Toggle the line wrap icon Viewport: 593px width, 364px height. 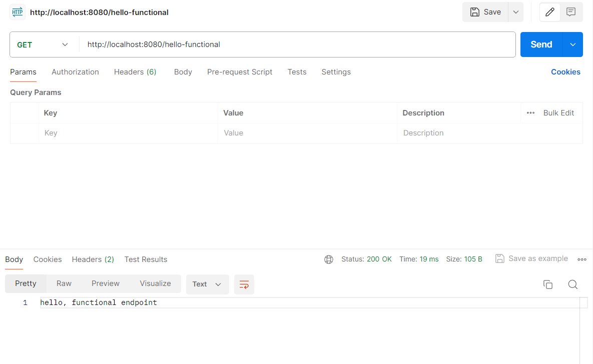click(244, 284)
